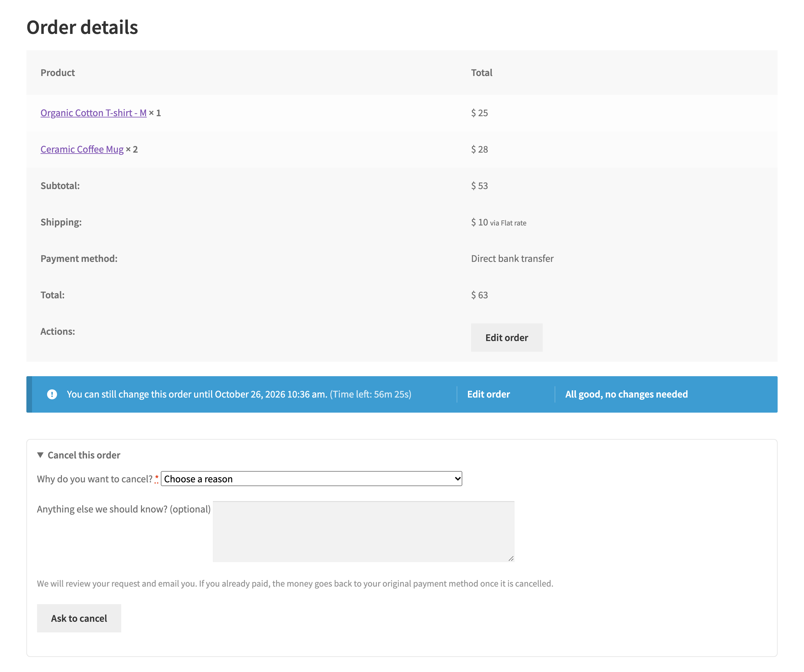This screenshot has width=804, height=672.
Task: Click the T-shirt price '$ 25'
Action: [x=479, y=113]
